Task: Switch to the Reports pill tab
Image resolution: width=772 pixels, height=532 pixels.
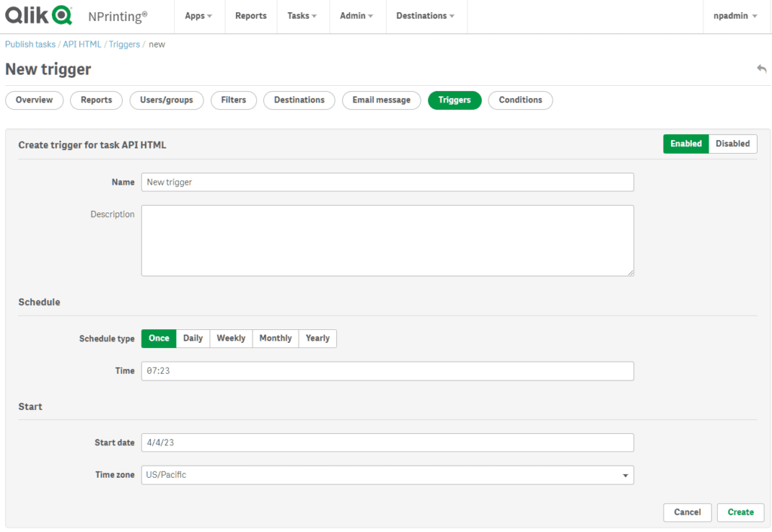Action: pos(96,100)
